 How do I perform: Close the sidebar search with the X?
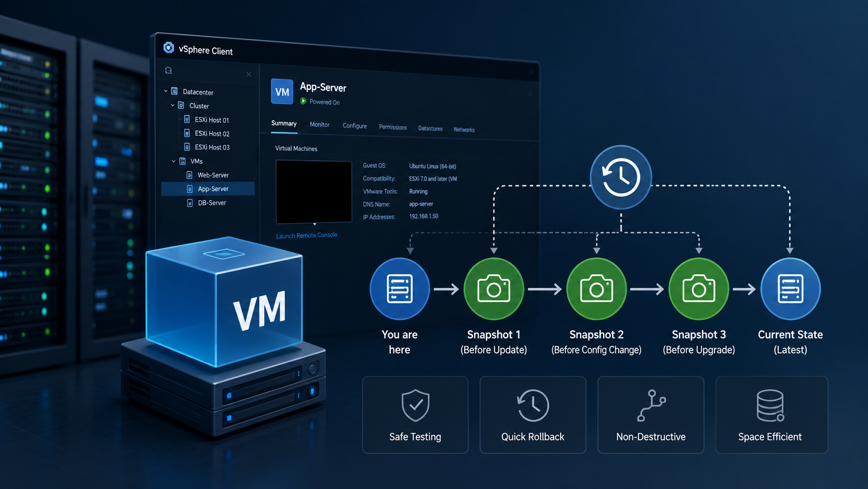click(249, 75)
